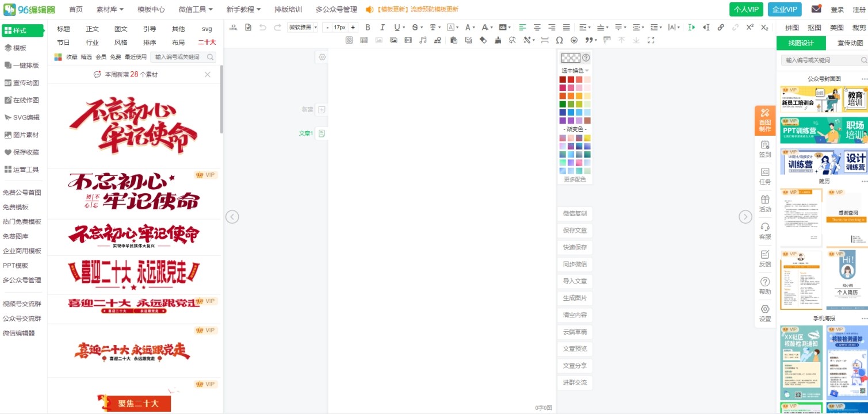This screenshot has width=868, height=414.
Task: Open the mail envelope notification icon
Action: pyautogui.click(x=816, y=9)
